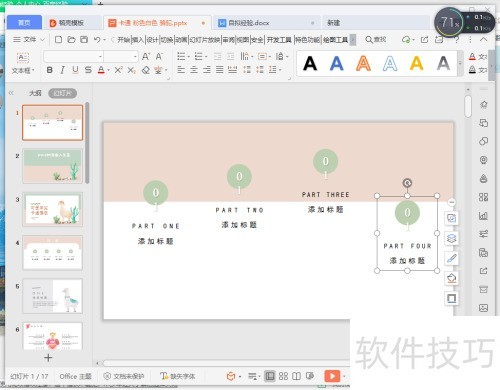Switch to the 首页 home tab
This screenshot has height=390, width=500.
[24, 23]
